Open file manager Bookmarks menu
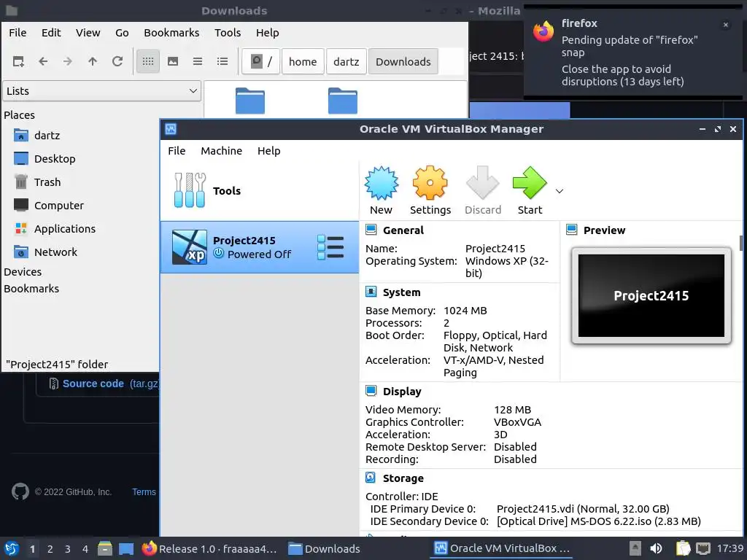Screen dimensions: 747x560 [171, 32]
